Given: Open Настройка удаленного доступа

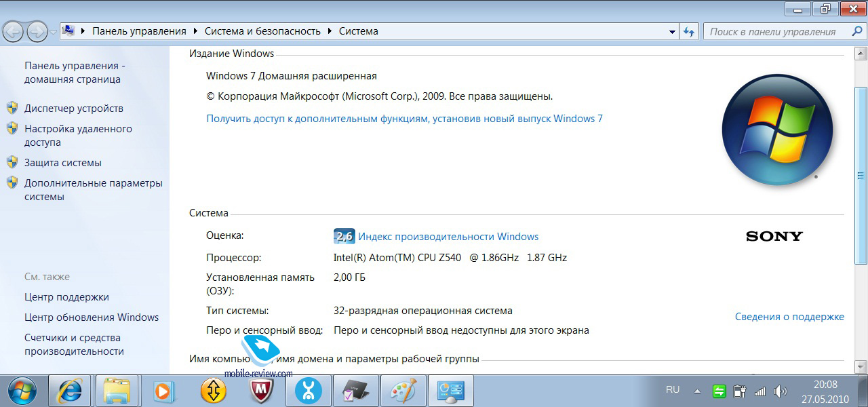Looking at the screenshot, I should click(x=78, y=136).
